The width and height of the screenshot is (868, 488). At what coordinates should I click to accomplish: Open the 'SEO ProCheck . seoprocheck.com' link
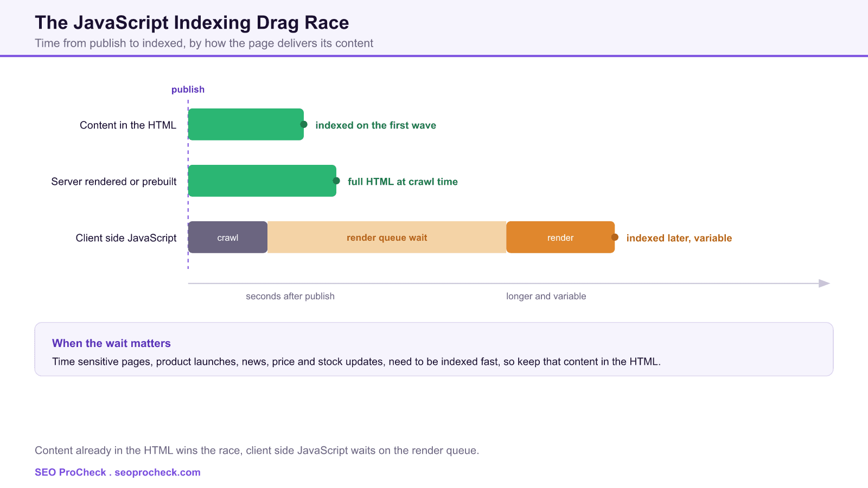tap(118, 472)
